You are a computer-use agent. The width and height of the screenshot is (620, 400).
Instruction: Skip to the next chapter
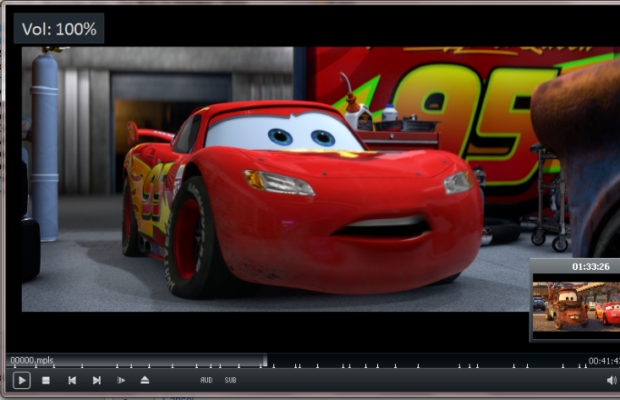[96, 380]
